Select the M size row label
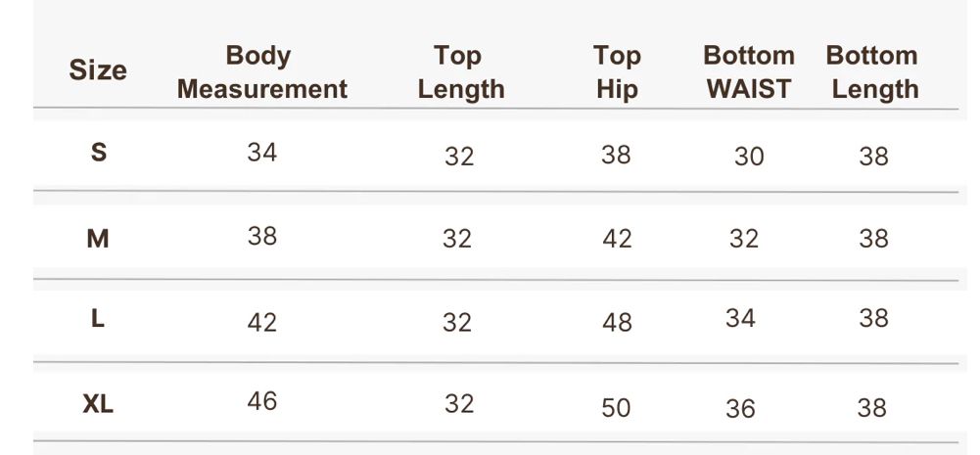Screen dimensions: 980x455 pyautogui.click(x=98, y=238)
